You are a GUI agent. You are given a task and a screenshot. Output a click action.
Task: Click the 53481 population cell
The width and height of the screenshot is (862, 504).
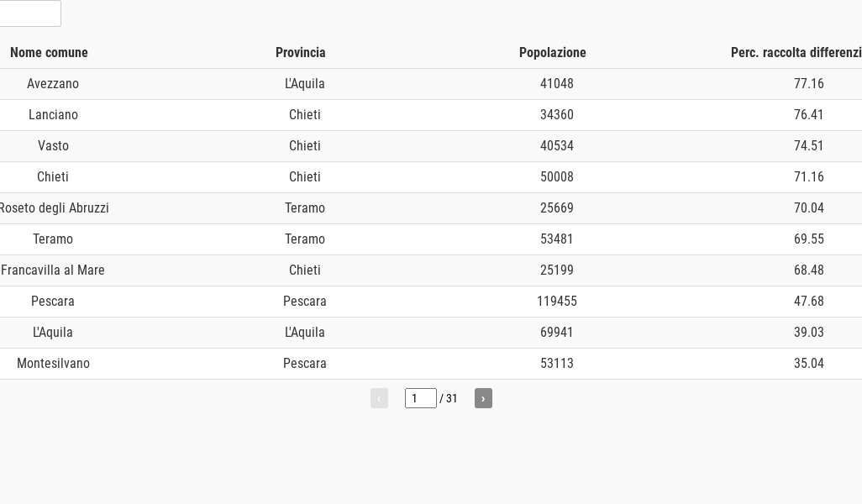tap(557, 239)
